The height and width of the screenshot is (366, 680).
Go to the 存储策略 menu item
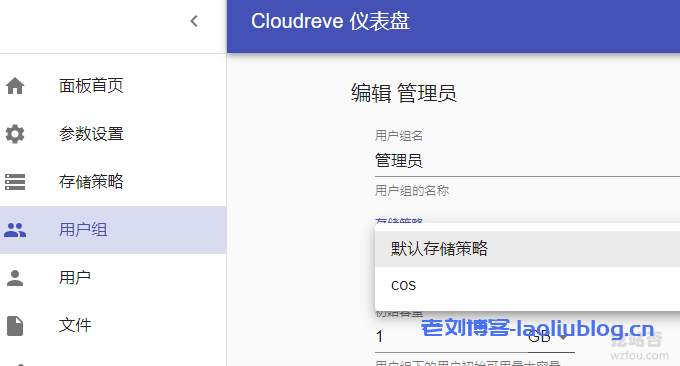point(113,182)
